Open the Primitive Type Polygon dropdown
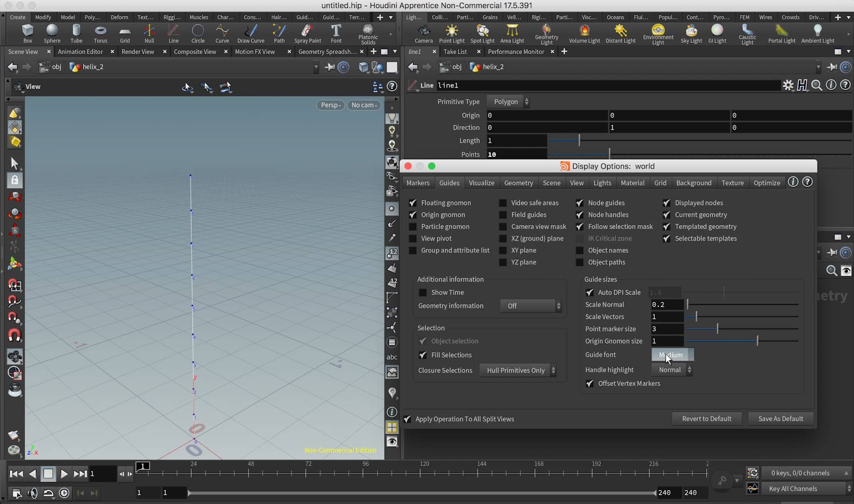854x504 pixels. point(508,101)
